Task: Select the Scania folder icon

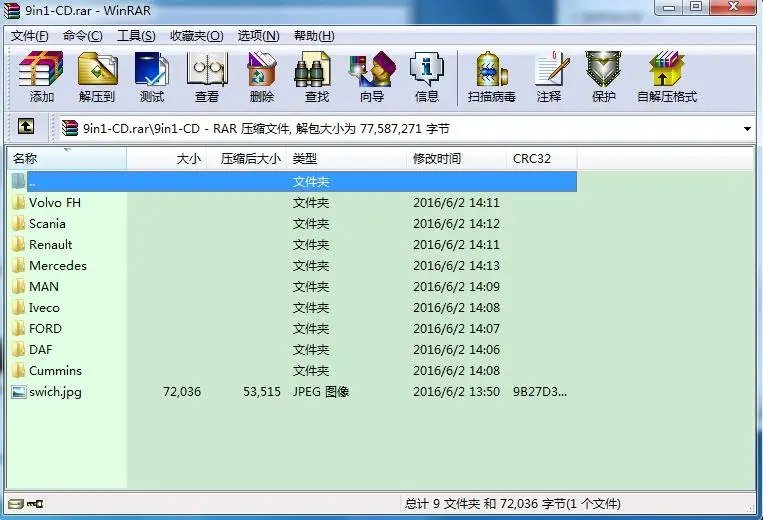Action: (x=18, y=223)
